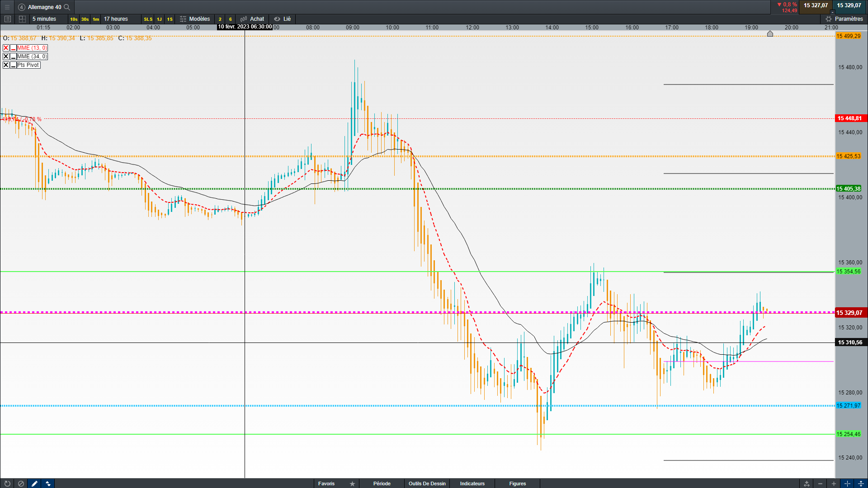Click the time-axis marker triangle near 19:30
Screen dimensions: 868x488
[770, 33]
